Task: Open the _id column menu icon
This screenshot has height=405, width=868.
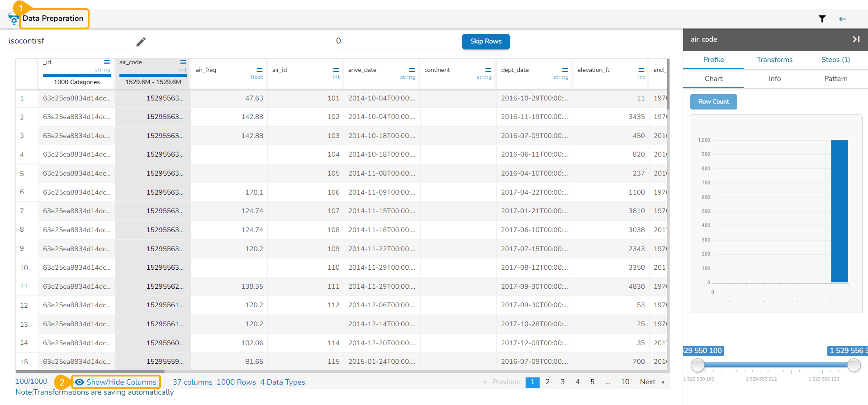Action: click(107, 62)
